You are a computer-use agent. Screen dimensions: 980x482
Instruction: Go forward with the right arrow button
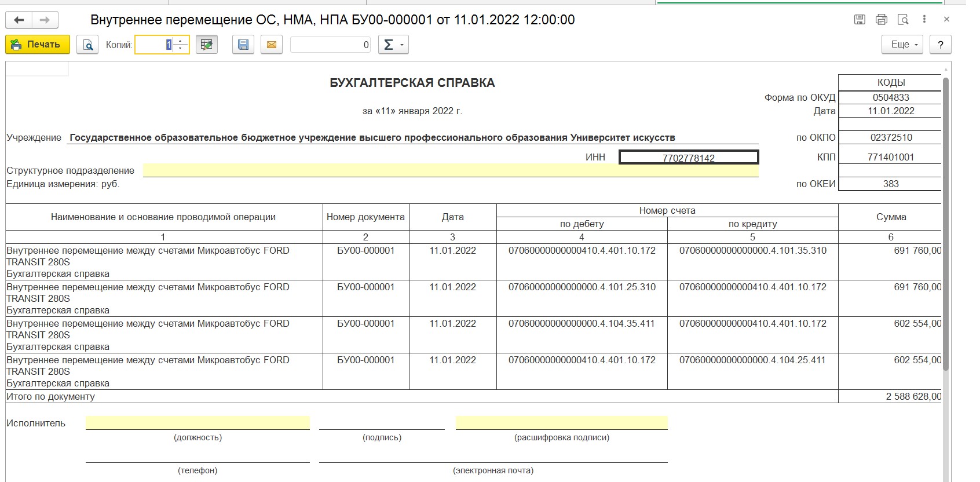tap(45, 20)
